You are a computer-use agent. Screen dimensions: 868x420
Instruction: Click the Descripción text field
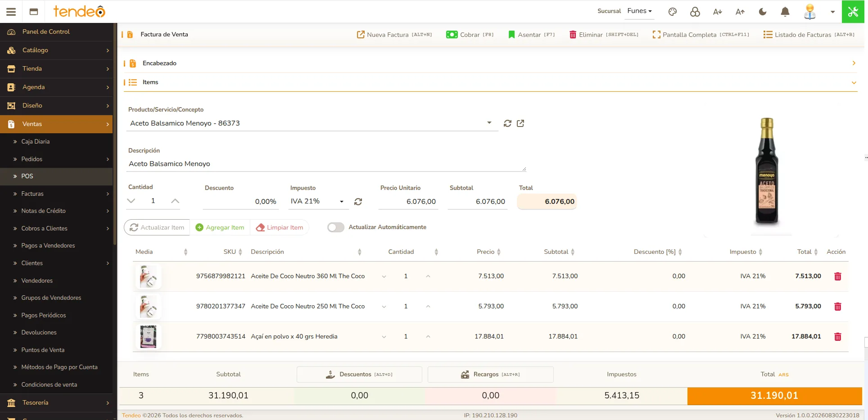tap(326, 164)
